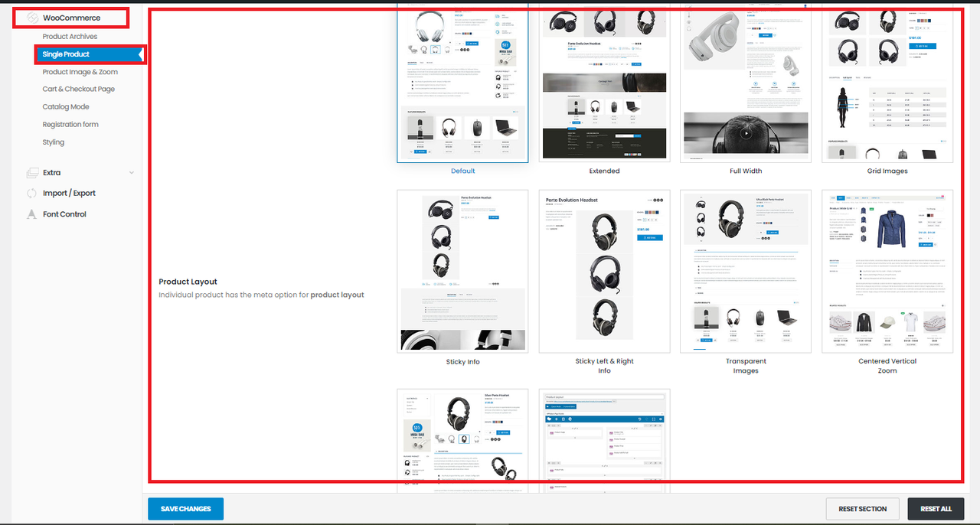Image resolution: width=980 pixels, height=525 pixels.
Task: Select the Centered Vertical Zoom thumbnail
Action: coord(887,271)
